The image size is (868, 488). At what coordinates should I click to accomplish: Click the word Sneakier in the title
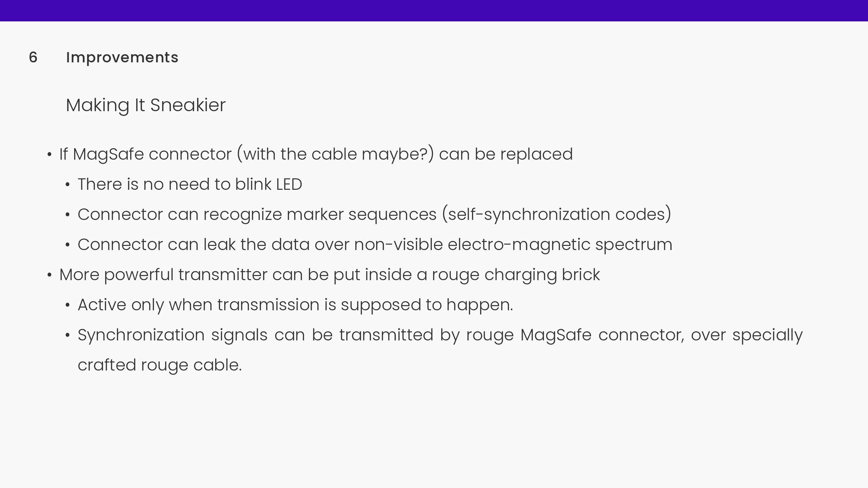tap(188, 105)
